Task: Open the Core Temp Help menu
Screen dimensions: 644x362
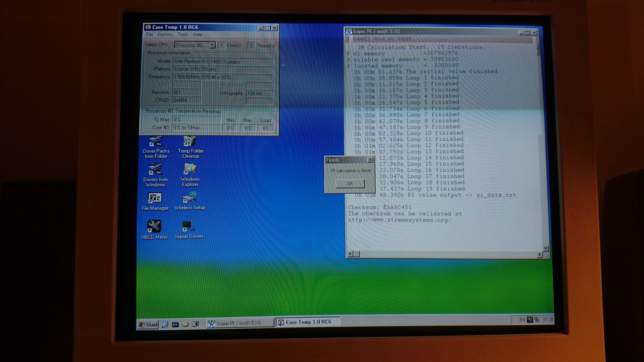Action: (x=198, y=35)
